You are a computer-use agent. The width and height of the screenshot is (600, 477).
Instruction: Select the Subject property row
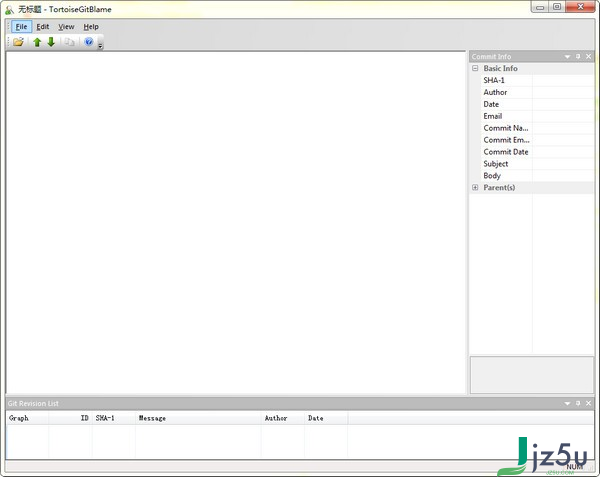point(537,164)
